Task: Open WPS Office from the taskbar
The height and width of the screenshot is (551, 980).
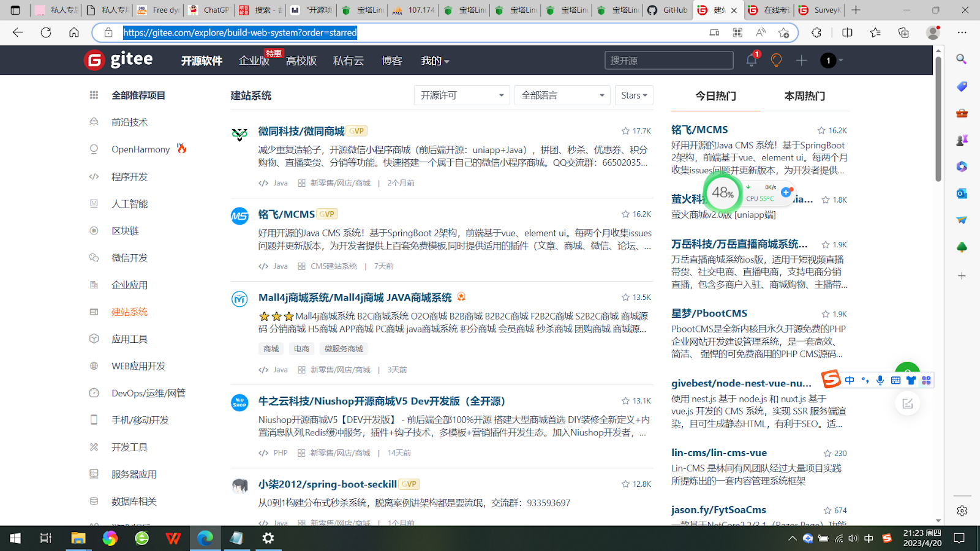Action: coord(173,538)
